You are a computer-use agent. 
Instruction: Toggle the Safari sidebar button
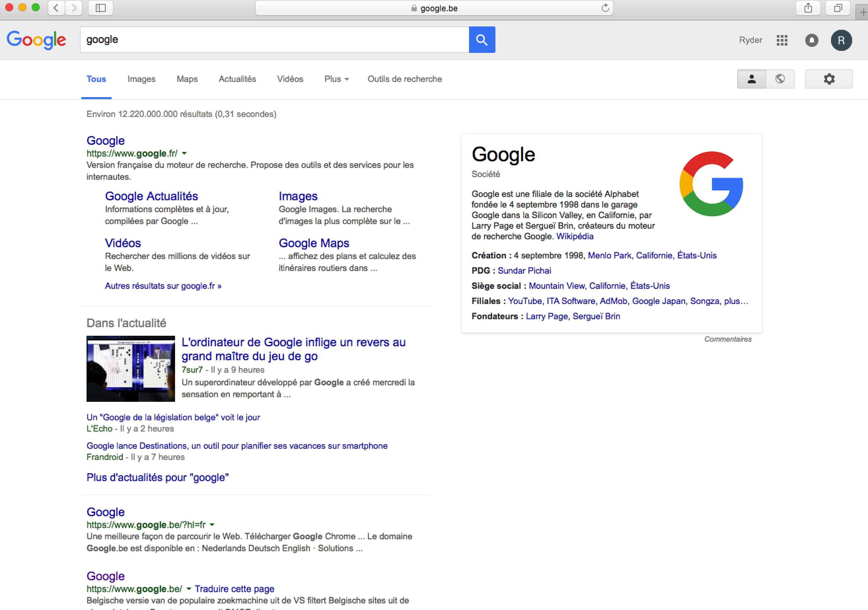click(100, 8)
